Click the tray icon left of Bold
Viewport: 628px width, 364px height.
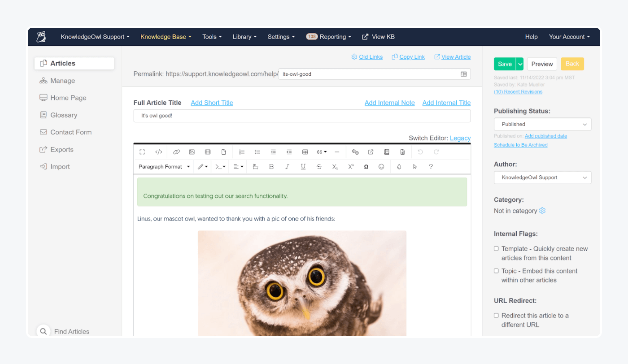tap(255, 166)
